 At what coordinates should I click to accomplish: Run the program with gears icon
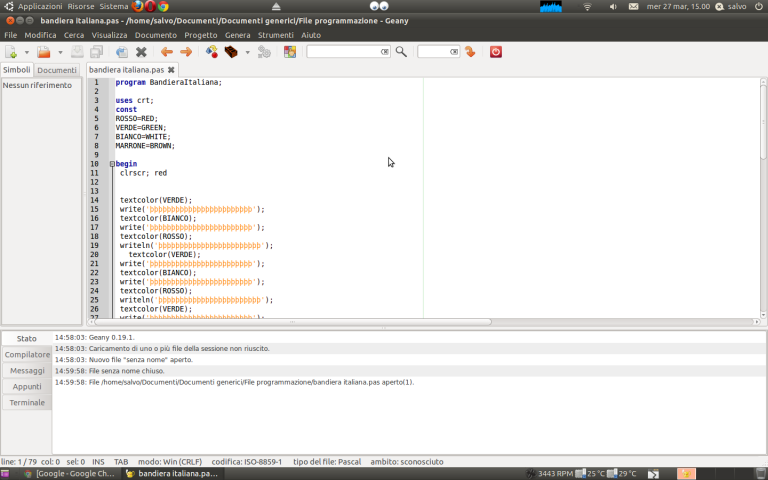[264, 52]
